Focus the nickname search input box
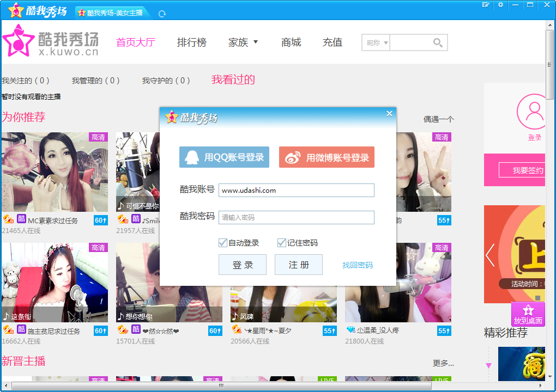This screenshot has height=392, width=556. (x=412, y=43)
